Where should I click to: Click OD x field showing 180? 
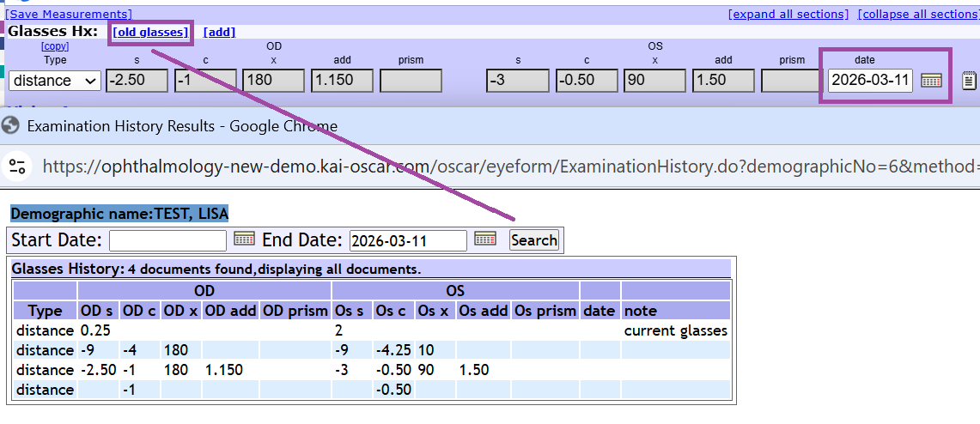tap(274, 81)
